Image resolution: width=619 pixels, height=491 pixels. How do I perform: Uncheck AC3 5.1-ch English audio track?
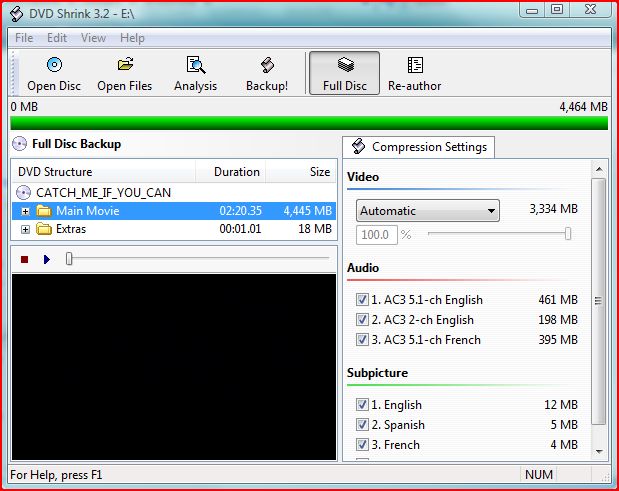tap(362, 300)
